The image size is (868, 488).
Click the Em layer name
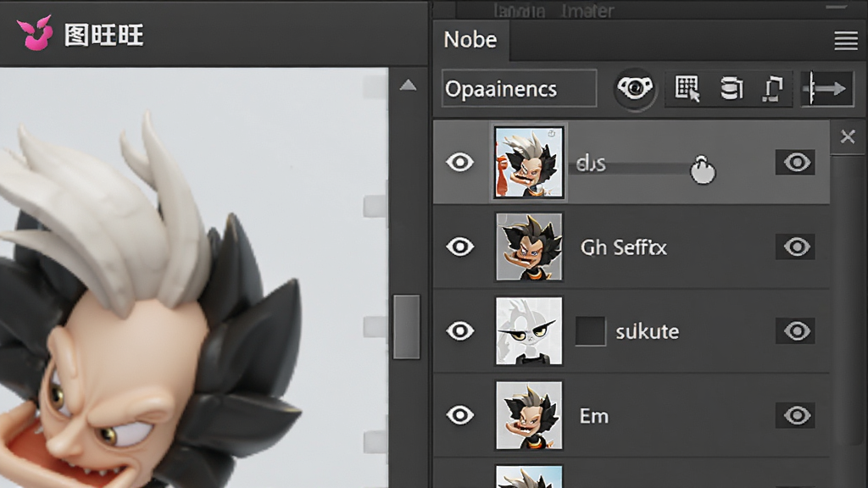point(594,416)
